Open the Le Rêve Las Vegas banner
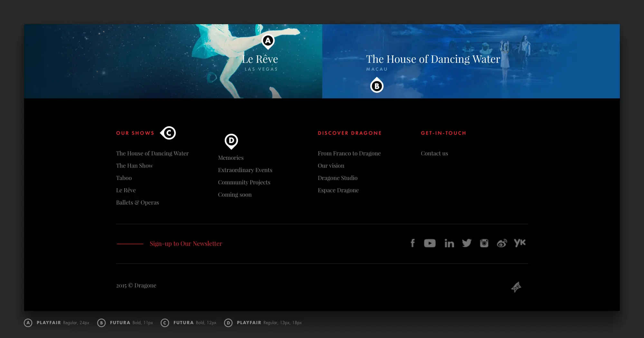 173,61
